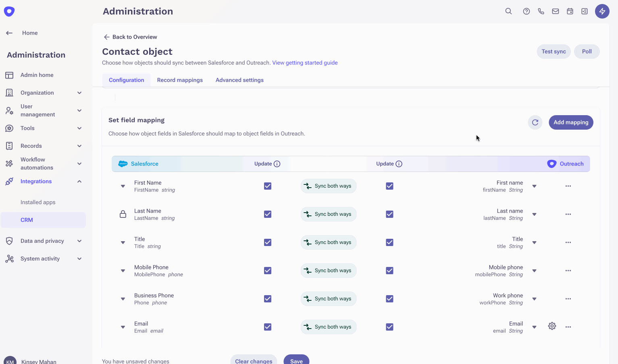Click the Add mapping button

571,122
